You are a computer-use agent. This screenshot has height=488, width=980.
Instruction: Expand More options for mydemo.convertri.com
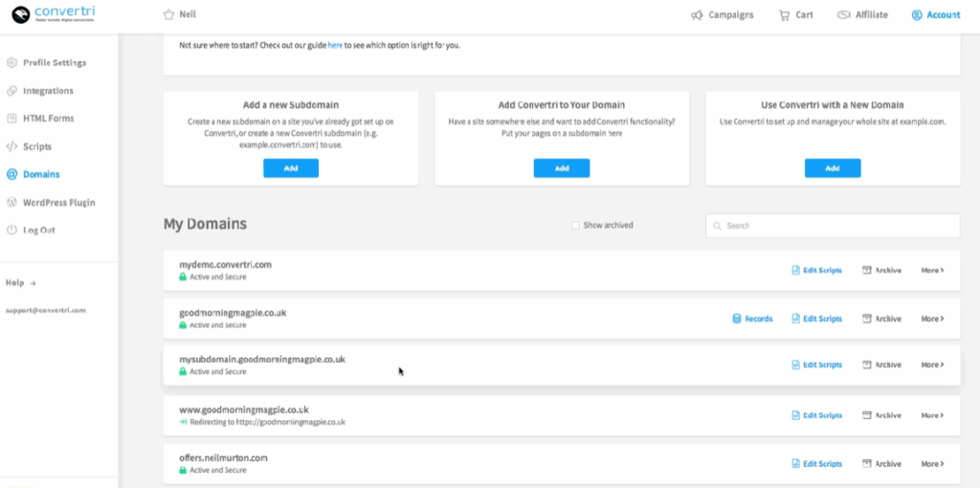[932, 270]
